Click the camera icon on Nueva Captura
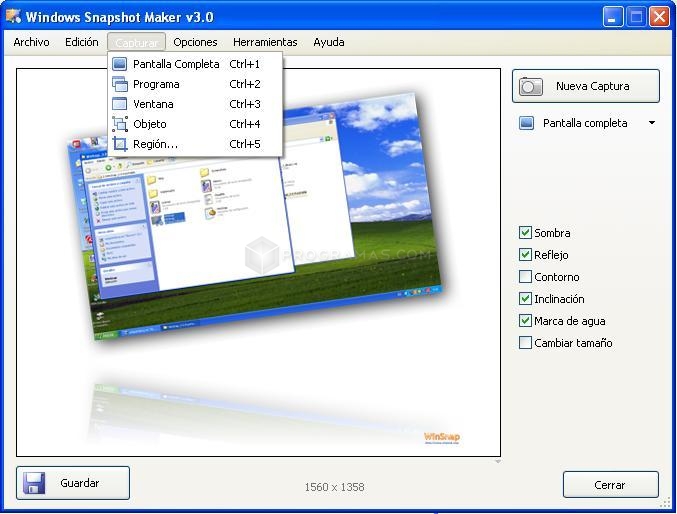The width and height of the screenshot is (677, 514). coord(531,86)
